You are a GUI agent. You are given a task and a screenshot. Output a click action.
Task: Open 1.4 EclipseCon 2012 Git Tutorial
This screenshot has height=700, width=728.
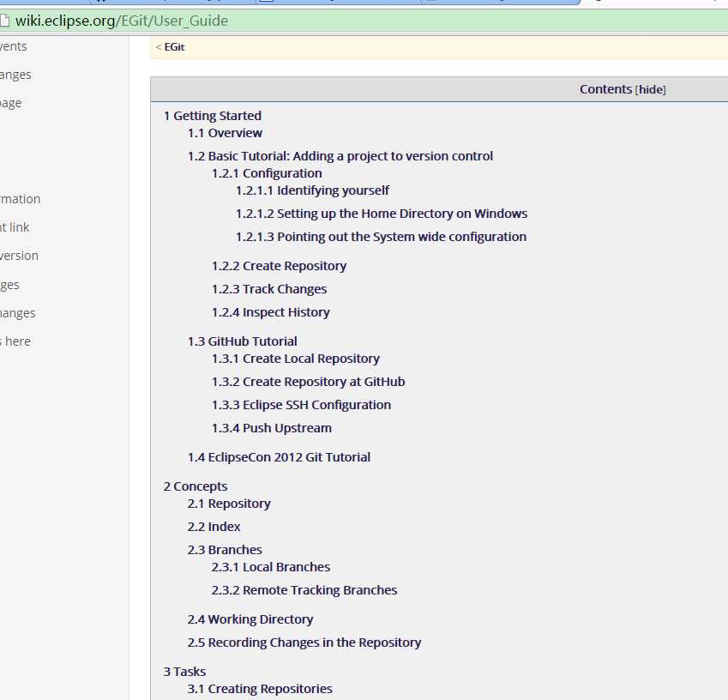(x=279, y=457)
